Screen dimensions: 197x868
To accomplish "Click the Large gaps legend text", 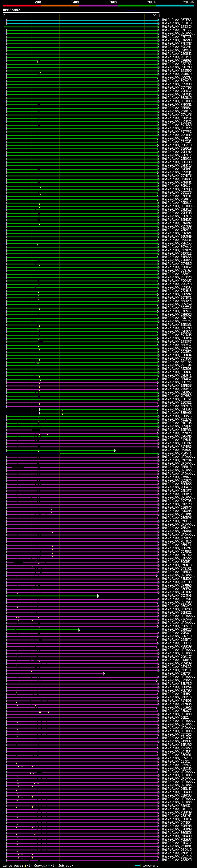I will tap(38, 865).
